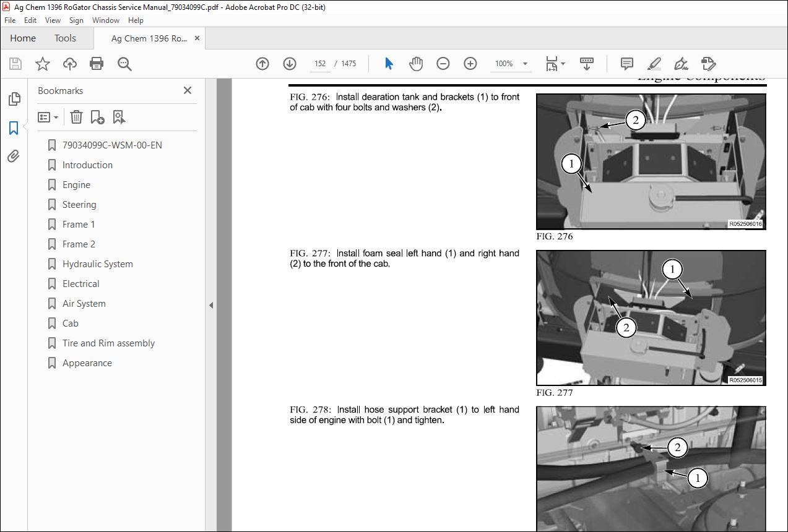The height and width of the screenshot is (532, 788).
Task: Find current bookmark icon
Action: point(119,117)
